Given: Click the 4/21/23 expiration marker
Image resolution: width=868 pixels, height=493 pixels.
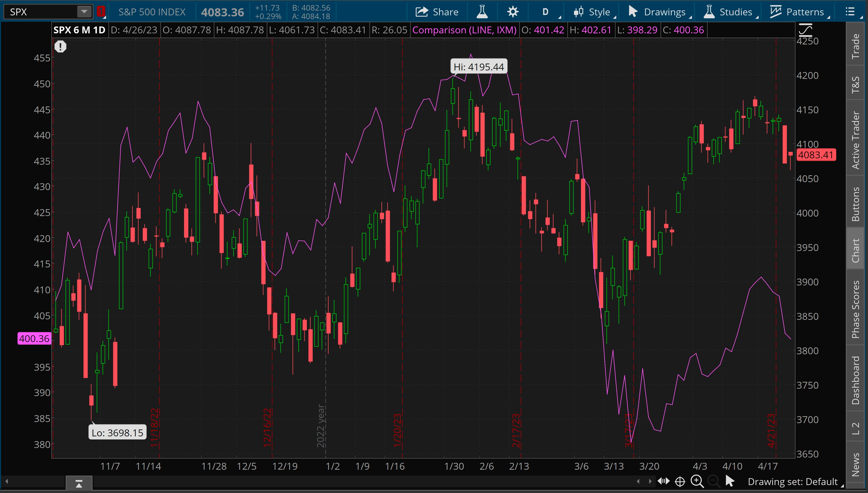Looking at the screenshot, I should point(771,430).
